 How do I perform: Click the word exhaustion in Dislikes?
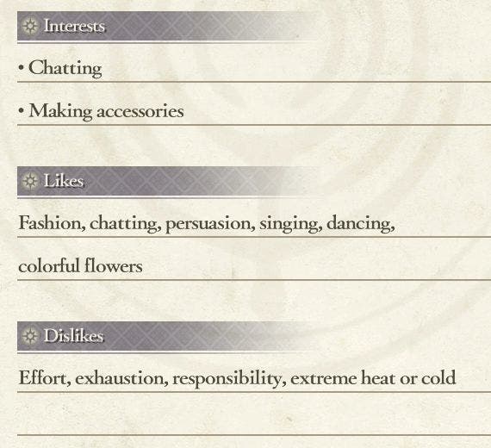[x=121, y=378]
